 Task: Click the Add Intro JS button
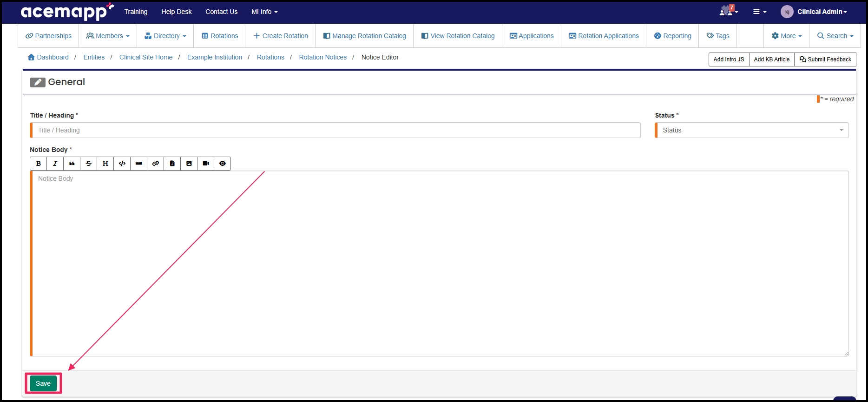tap(729, 59)
